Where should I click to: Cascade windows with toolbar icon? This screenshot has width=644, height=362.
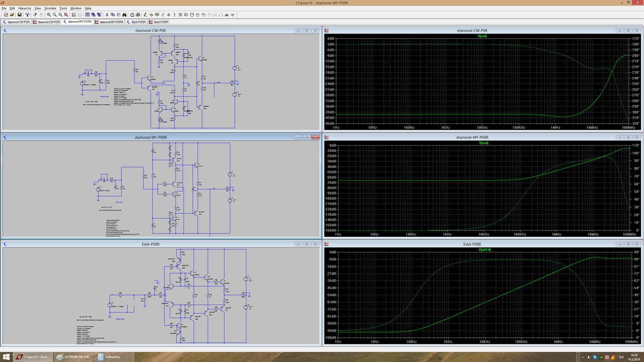pos(93,15)
